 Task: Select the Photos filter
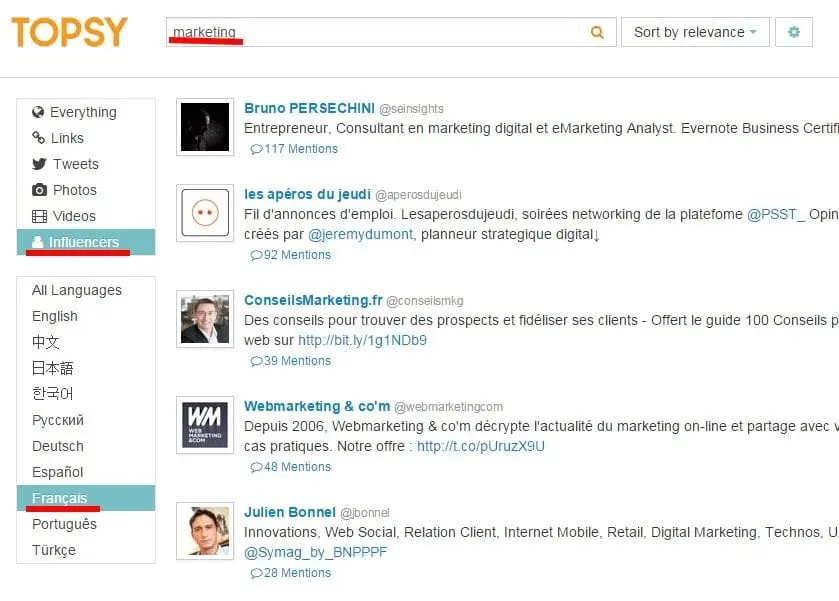86,190
